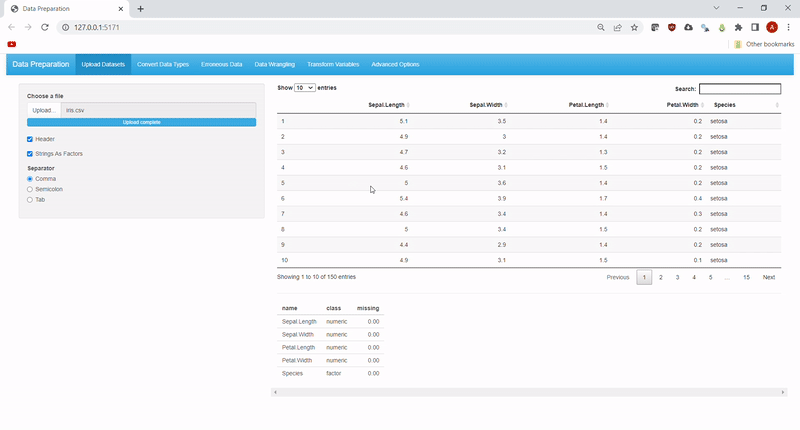This screenshot has width=800, height=430.
Task: Open a new browser tab
Action: (140, 9)
